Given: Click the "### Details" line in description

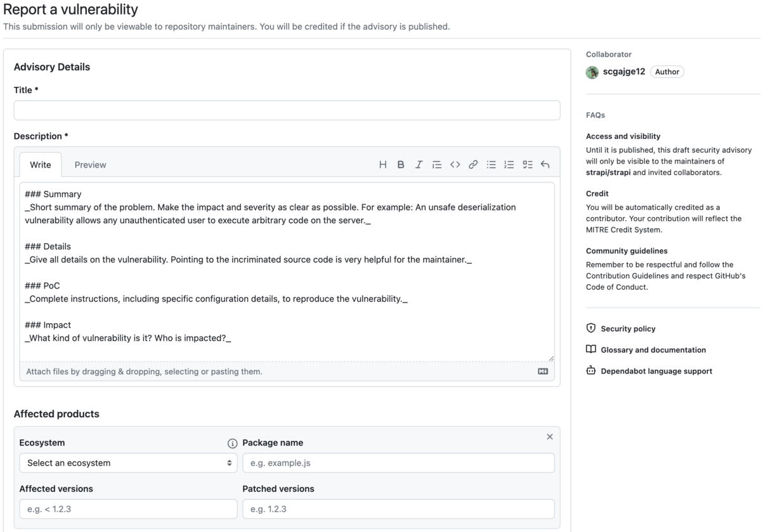Looking at the screenshot, I should pyautogui.click(x=48, y=246).
